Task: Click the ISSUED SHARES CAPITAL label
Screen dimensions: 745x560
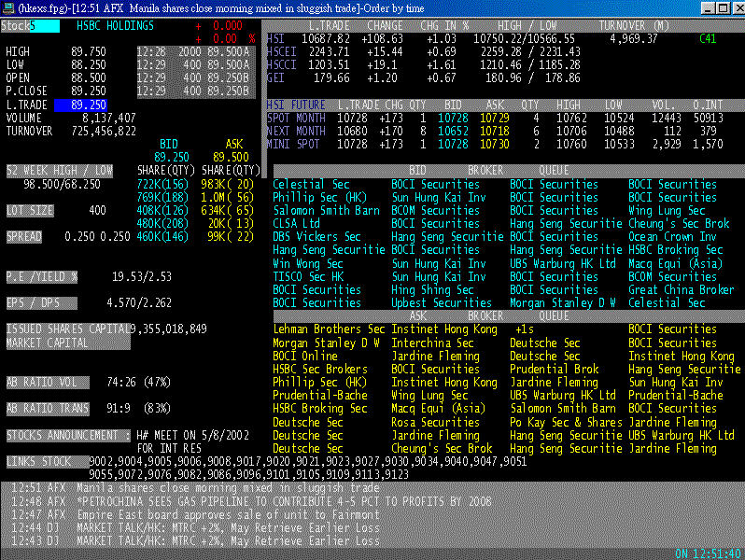Action: coord(68,329)
